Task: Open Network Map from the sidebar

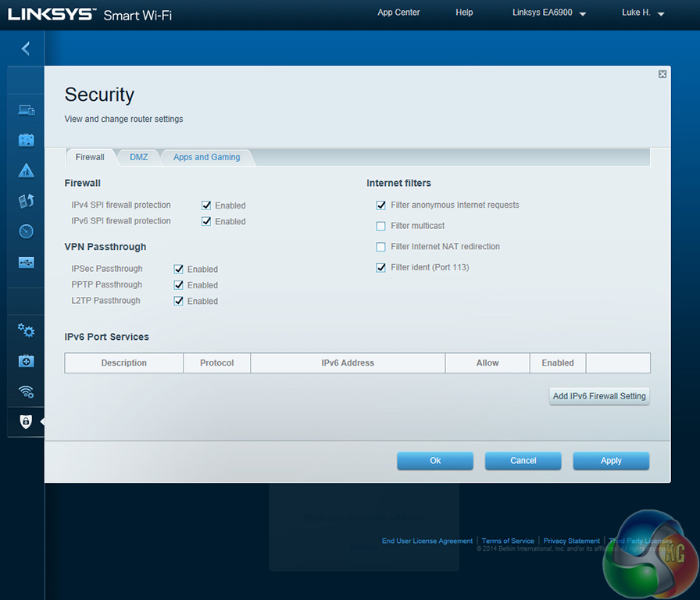Action: pos(26,109)
